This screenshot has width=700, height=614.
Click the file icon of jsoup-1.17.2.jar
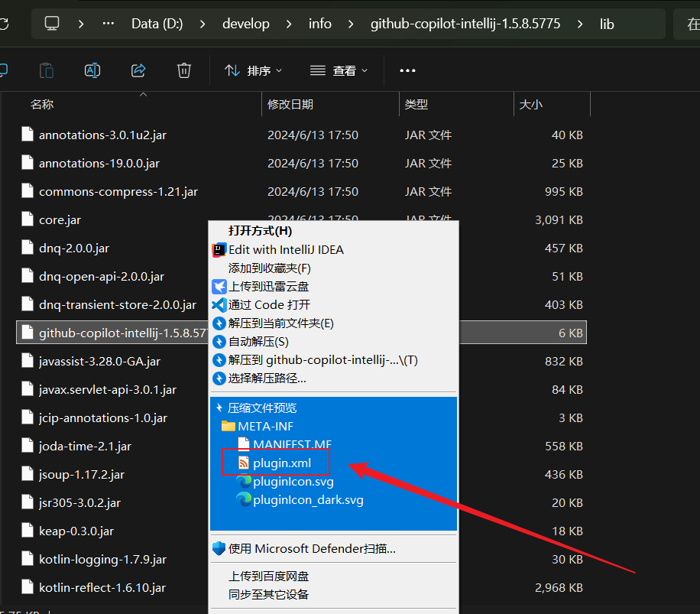(28, 474)
